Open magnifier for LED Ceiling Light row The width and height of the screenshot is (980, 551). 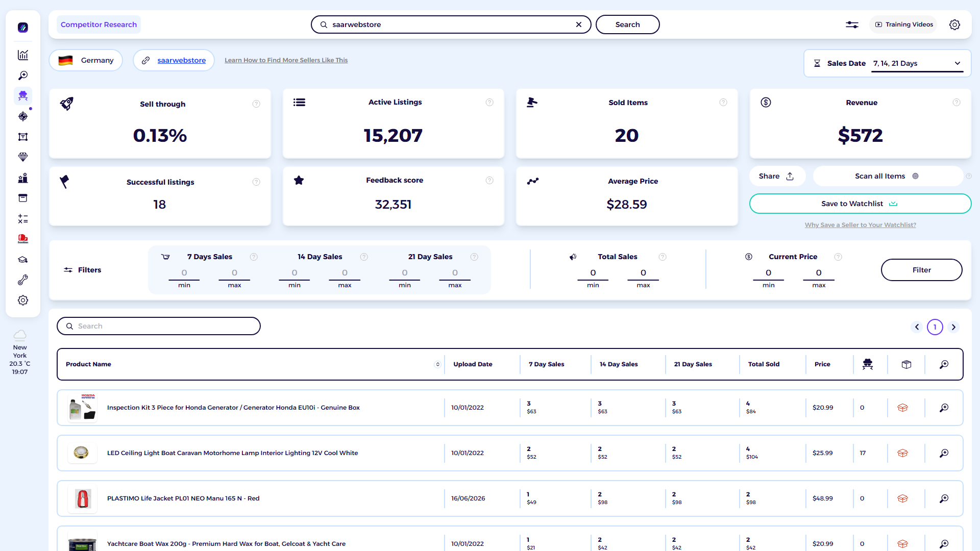(x=944, y=453)
